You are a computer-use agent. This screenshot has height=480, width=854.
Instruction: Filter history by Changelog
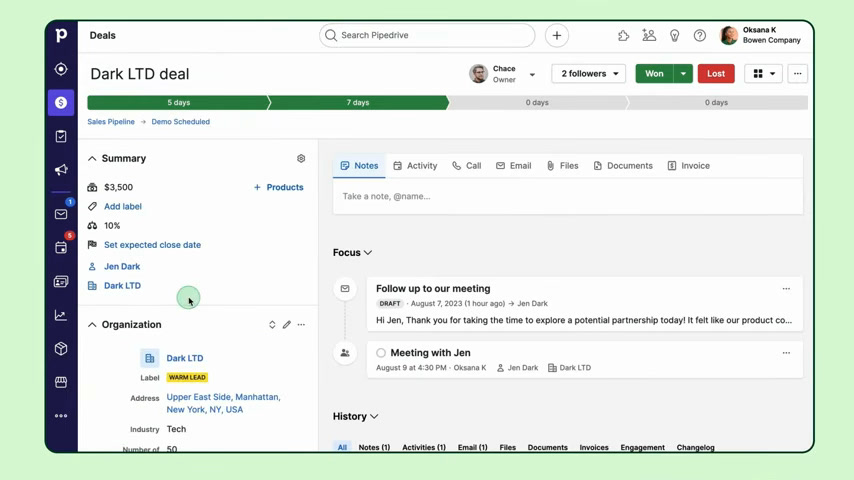(696, 447)
